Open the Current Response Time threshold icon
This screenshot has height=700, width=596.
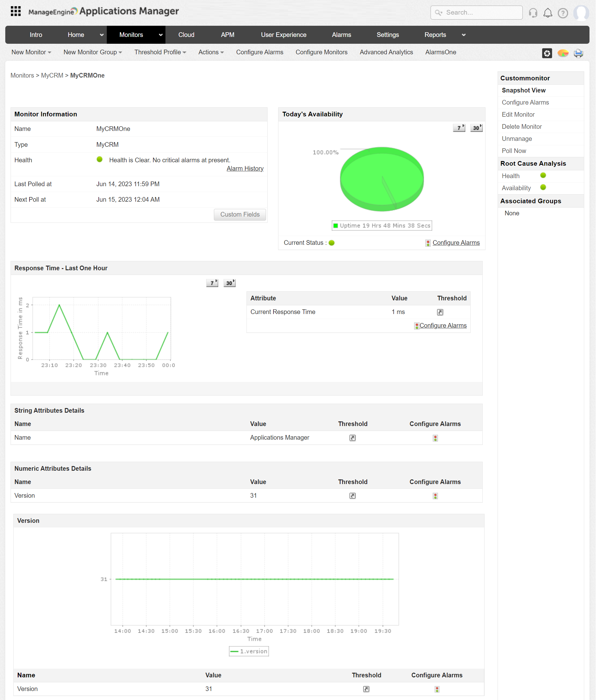pyautogui.click(x=440, y=312)
